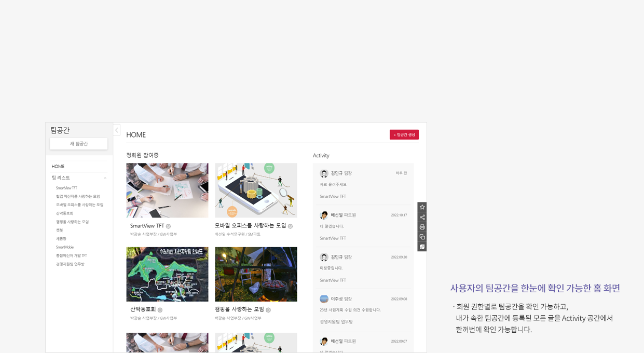Open the 모바일 오피스를 사랑하는 모임 card thumbnail
This screenshot has width=644, height=353.
coord(256,191)
